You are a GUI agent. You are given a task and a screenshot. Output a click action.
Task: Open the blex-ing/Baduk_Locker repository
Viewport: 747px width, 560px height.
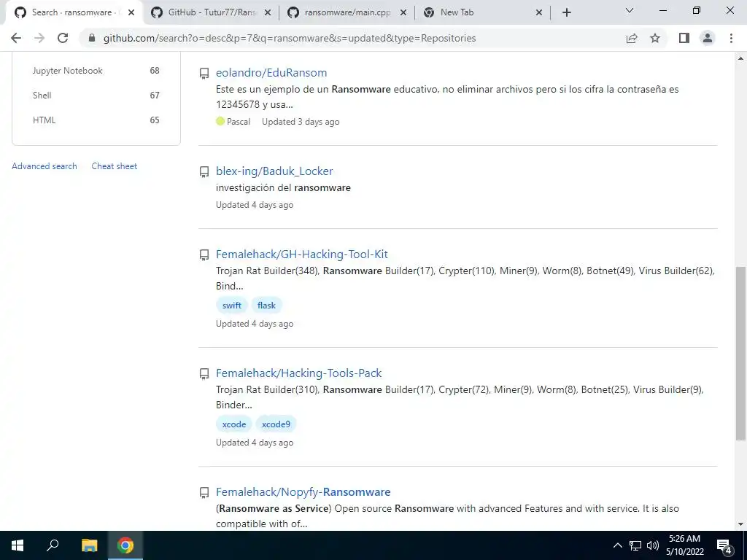pyautogui.click(x=274, y=171)
